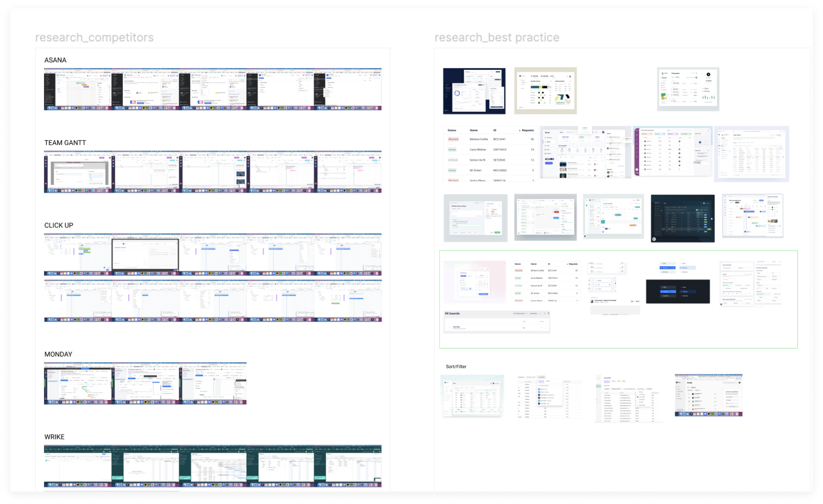
Task: Select the grey Website Review Design modal thumbnail
Action: 475,218
